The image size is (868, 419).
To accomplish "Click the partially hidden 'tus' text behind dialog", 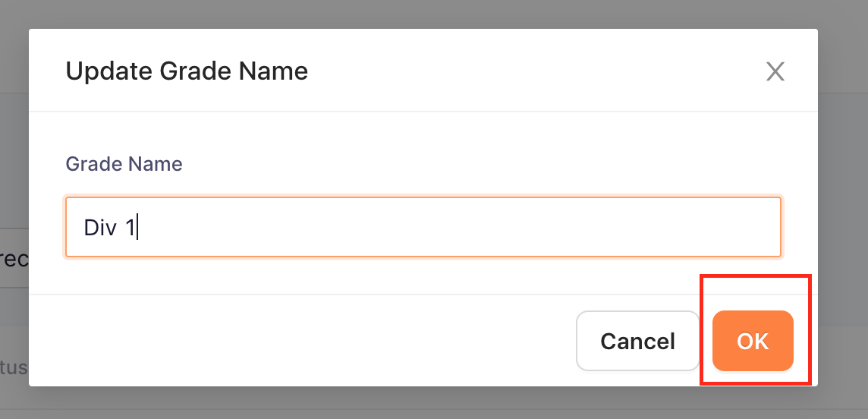I will point(14,367).
